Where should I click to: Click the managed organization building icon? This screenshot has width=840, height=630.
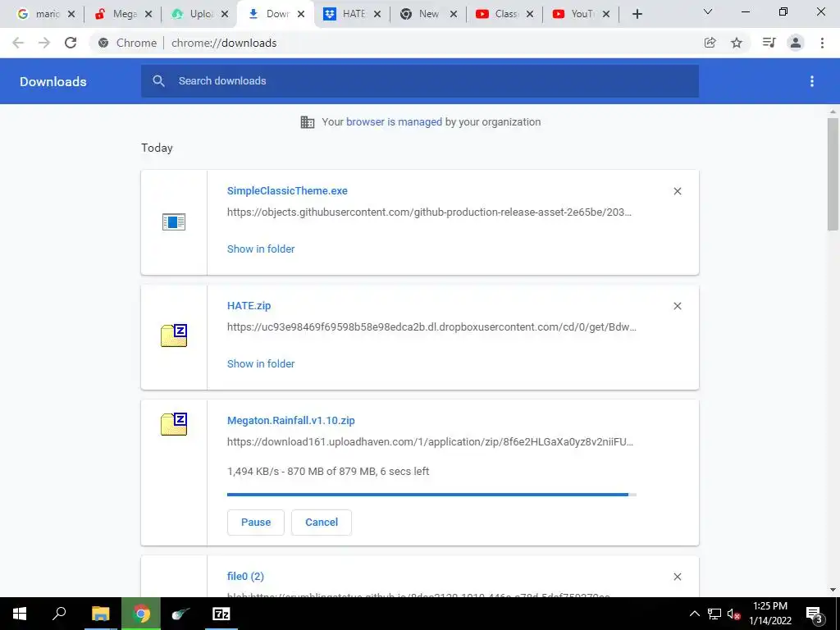[308, 122]
